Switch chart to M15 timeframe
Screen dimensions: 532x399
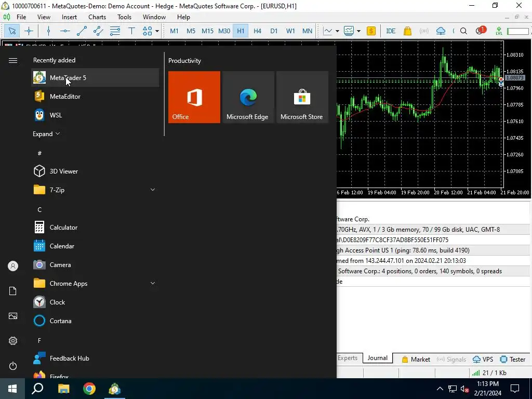[207, 31]
